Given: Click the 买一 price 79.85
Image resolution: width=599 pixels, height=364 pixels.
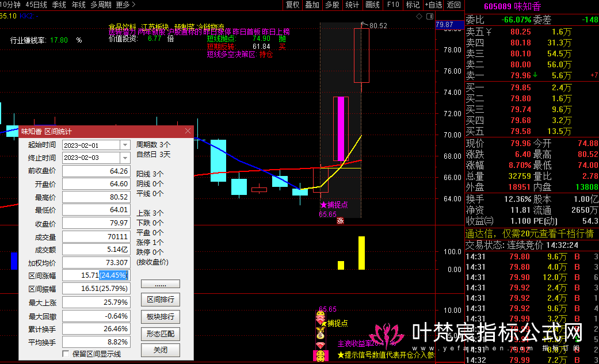Looking at the screenshot, I should 521,88.
